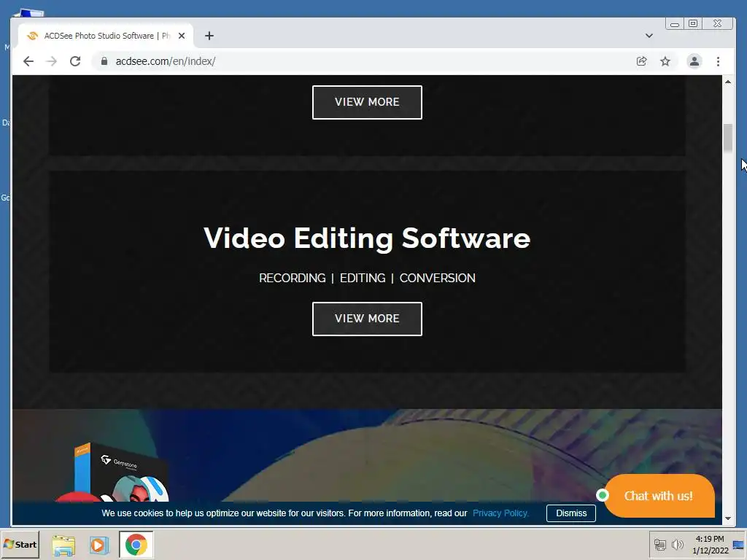Viewport: 747px width, 560px height.
Task: Click the top VIEW MORE button
Action: tap(367, 102)
